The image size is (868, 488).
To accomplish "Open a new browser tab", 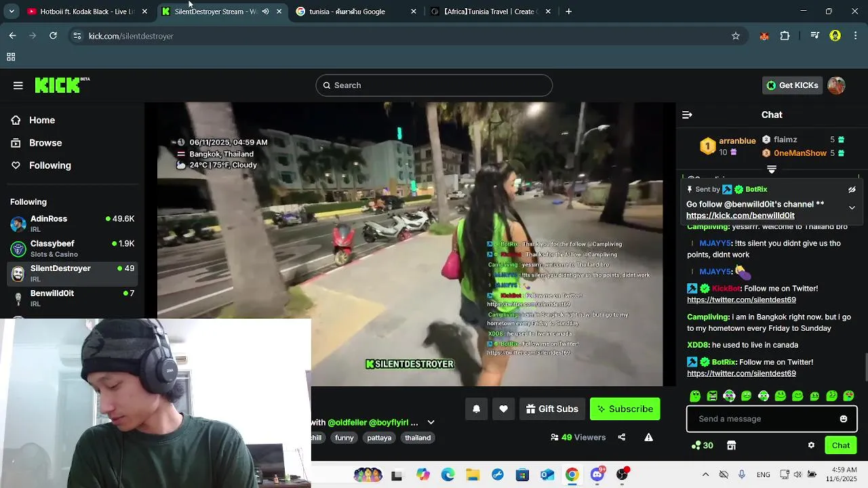I will pyautogui.click(x=568, y=12).
